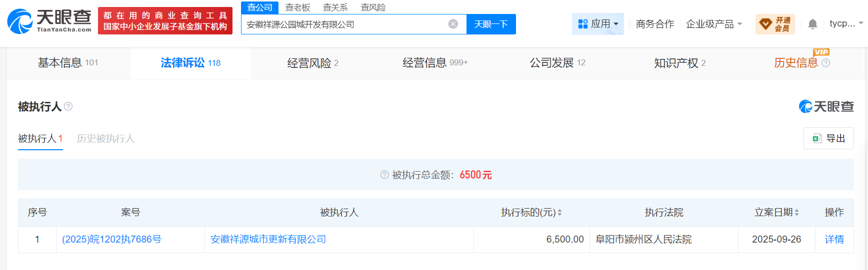868x270 pixels.
Task: Expand the 应用 dropdown
Action: point(598,24)
